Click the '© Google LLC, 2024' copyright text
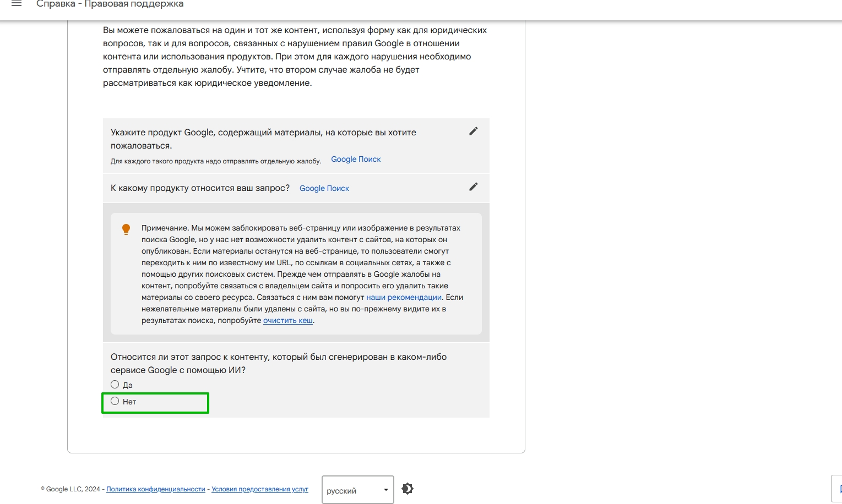Screen dimensions: 842x504 tap(70, 489)
